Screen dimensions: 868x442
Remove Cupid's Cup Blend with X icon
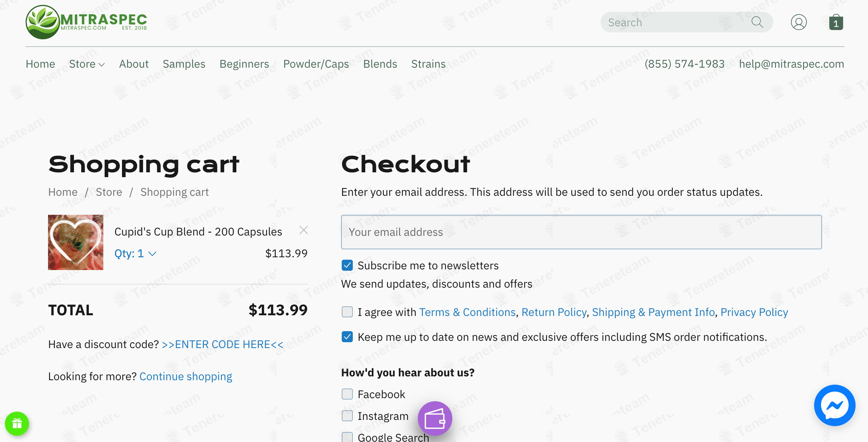tap(303, 230)
